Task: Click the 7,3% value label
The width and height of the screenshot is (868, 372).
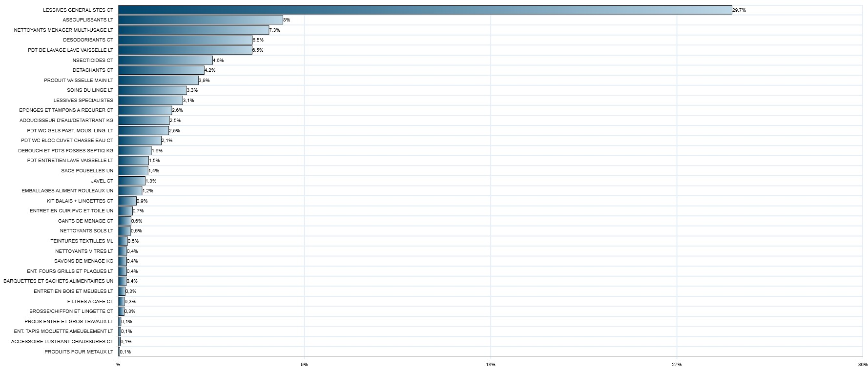Action: (x=275, y=30)
